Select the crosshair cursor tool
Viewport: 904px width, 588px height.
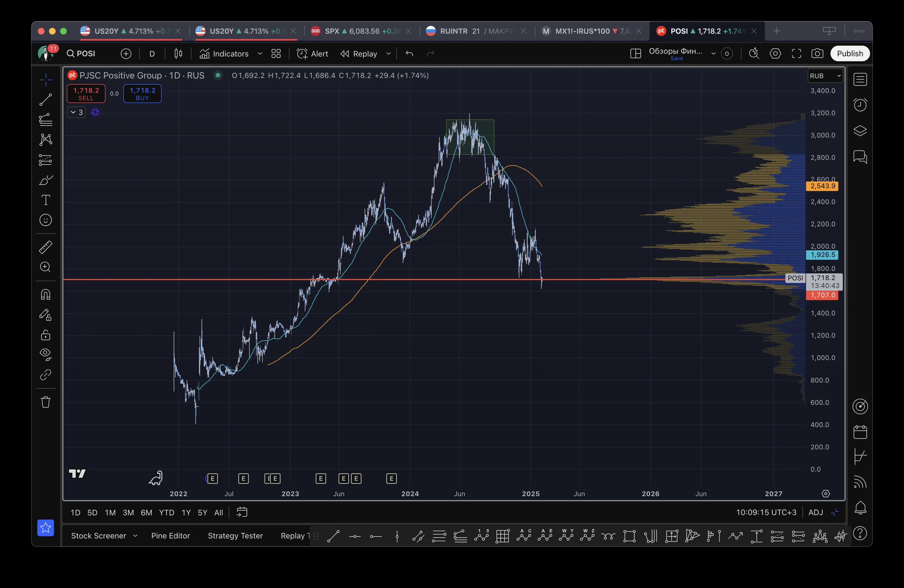(x=46, y=80)
